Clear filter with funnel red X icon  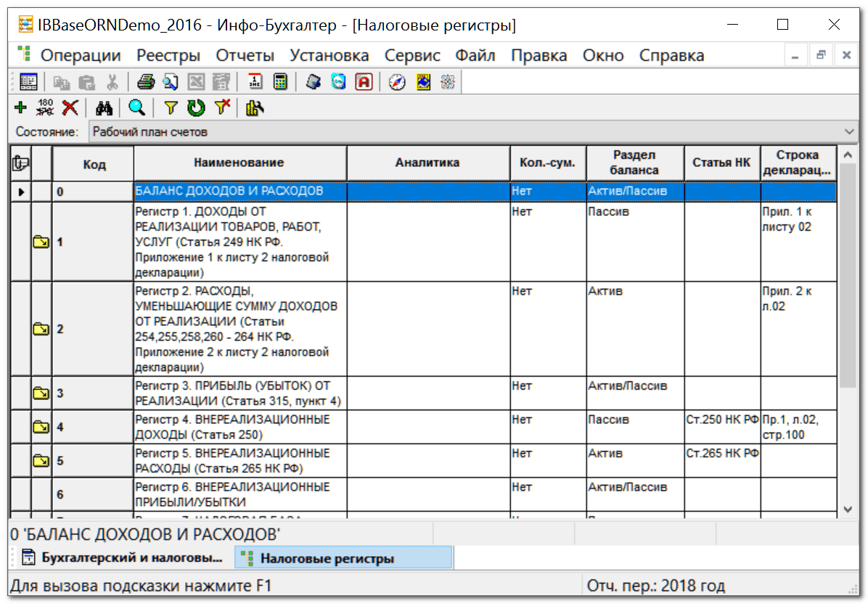click(222, 107)
